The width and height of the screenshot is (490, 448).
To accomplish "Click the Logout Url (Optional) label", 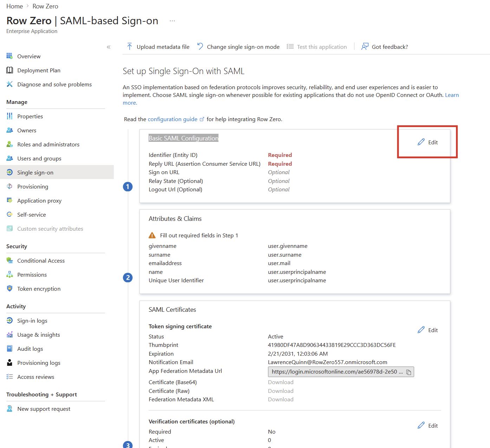I will 175,189.
